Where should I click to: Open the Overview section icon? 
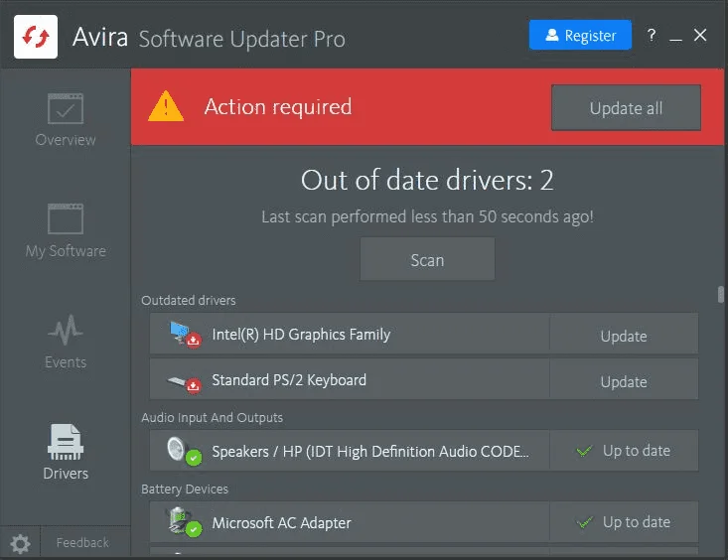[66, 108]
